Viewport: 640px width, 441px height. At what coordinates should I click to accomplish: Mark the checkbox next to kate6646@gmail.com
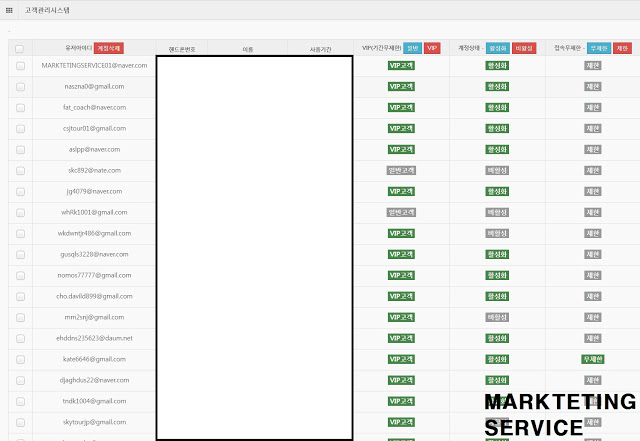pos(20,359)
